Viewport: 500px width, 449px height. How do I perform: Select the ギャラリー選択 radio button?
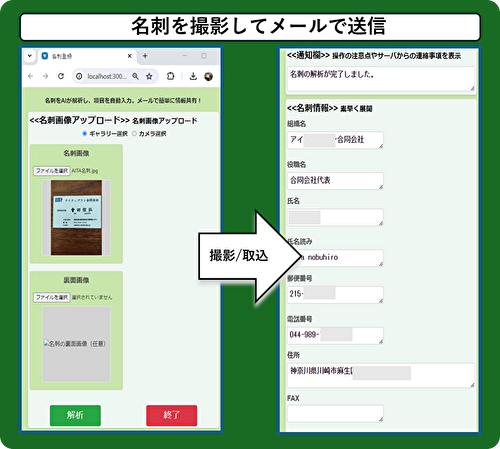coord(85,134)
